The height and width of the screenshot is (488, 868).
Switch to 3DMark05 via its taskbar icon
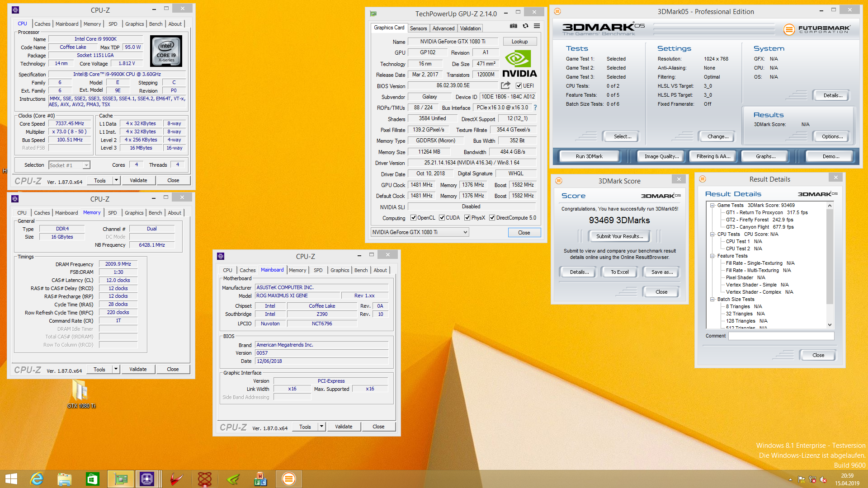pos(288,479)
